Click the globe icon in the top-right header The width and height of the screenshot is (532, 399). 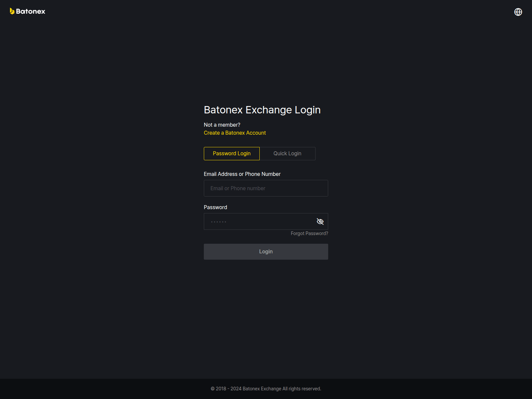pyautogui.click(x=518, y=12)
